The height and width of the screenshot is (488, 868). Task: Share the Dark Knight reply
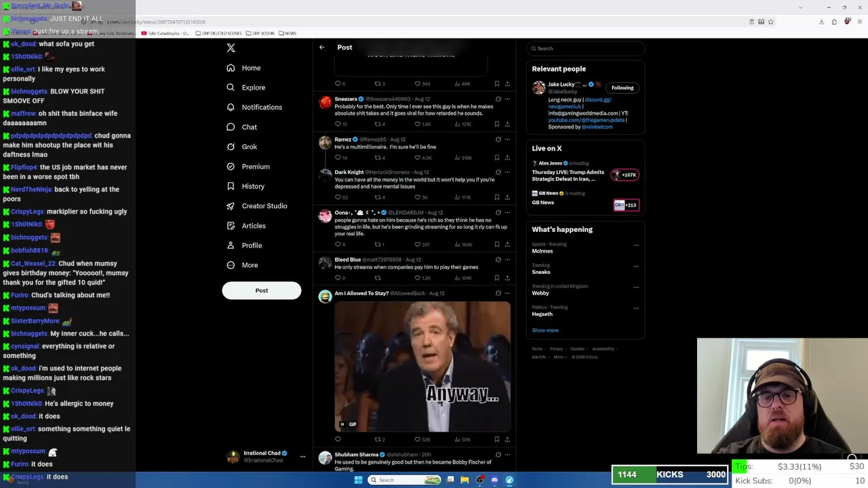point(507,197)
